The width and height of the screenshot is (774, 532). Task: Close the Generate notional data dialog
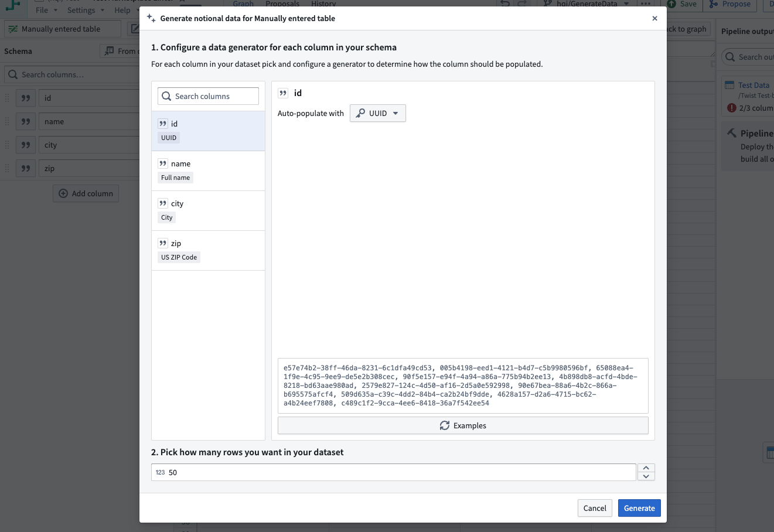pos(654,18)
